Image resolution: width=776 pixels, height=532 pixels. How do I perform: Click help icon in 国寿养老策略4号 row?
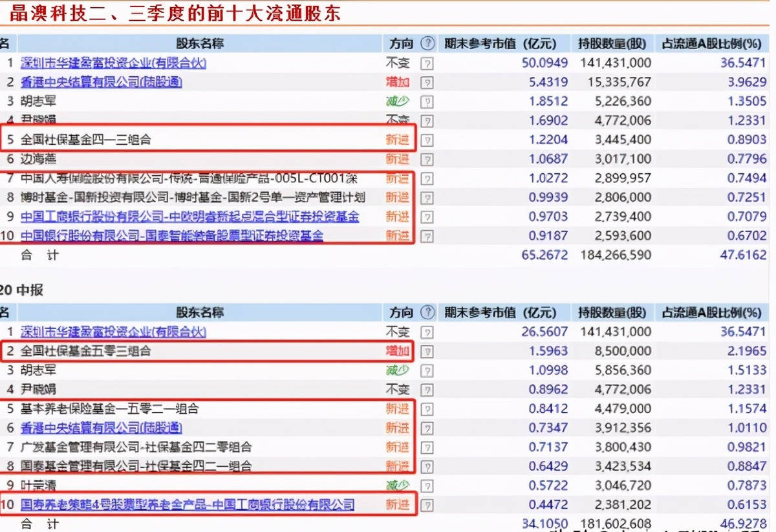tap(427, 505)
